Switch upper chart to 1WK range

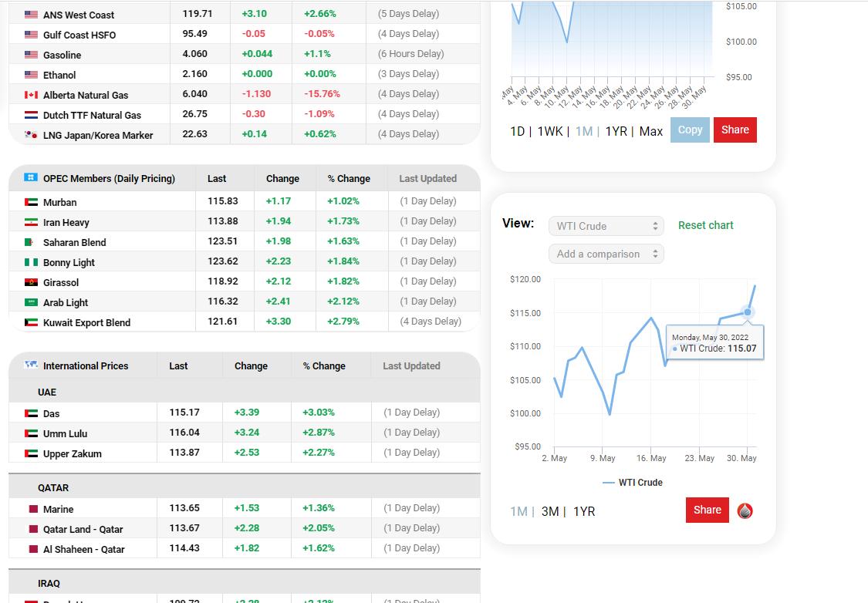point(550,132)
